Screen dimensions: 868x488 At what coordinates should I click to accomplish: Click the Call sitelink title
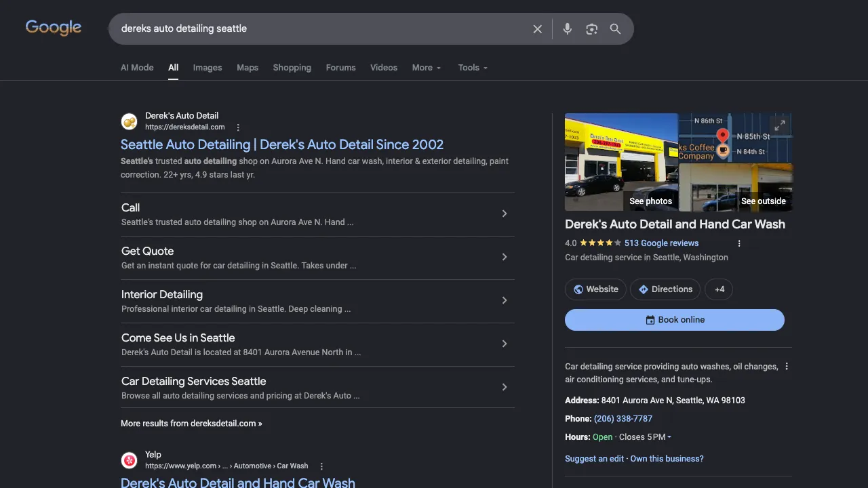pos(130,208)
